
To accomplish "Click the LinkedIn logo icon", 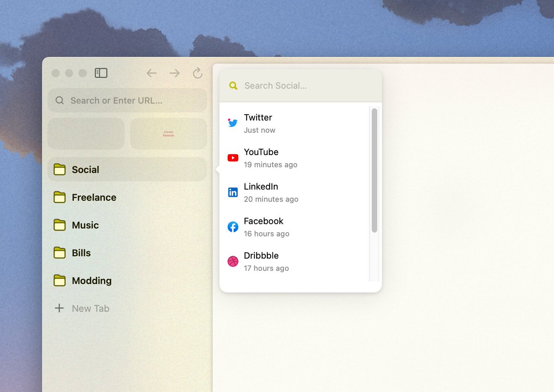I will click(233, 192).
